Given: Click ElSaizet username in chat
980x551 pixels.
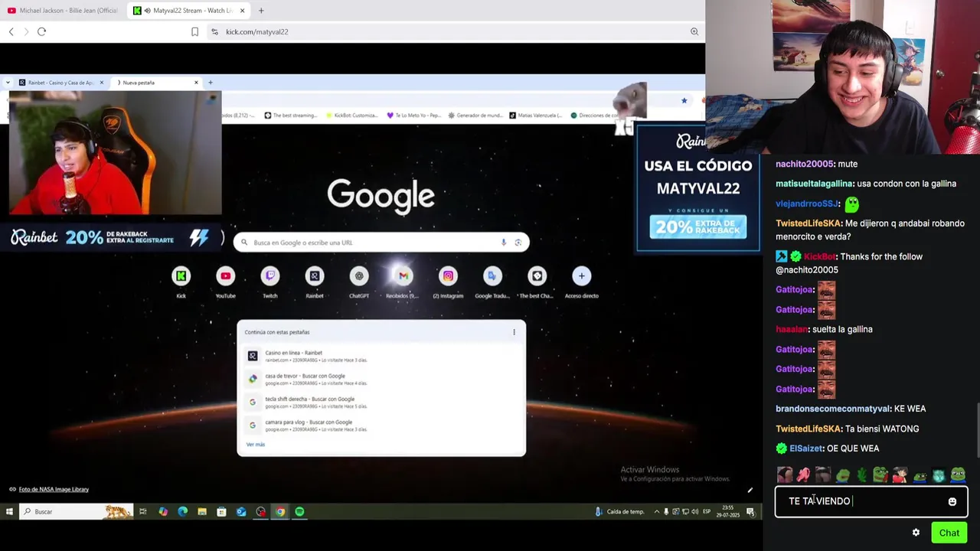Looking at the screenshot, I should pyautogui.click(x=806, y=448).
